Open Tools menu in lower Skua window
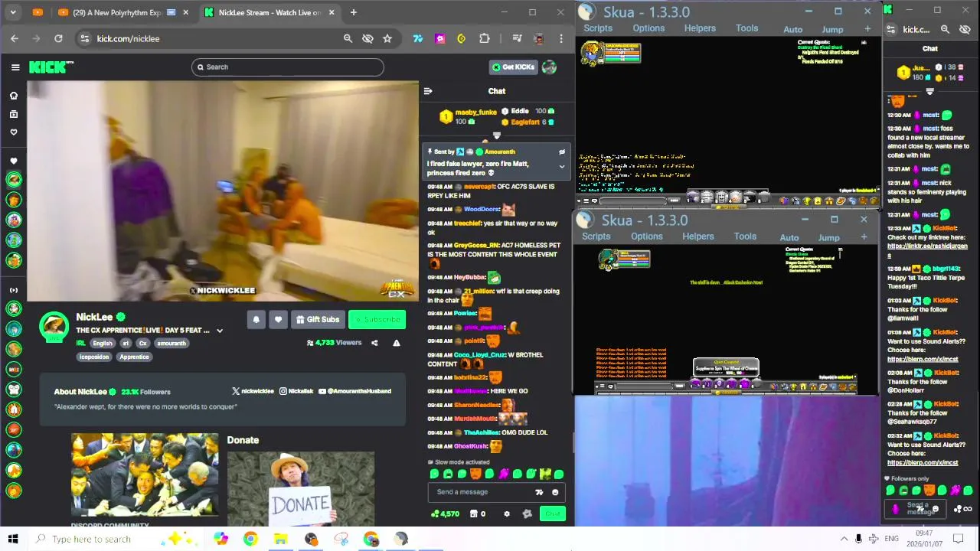The height and width of the screenshot is (551, 980). click(x=745, y=236)
